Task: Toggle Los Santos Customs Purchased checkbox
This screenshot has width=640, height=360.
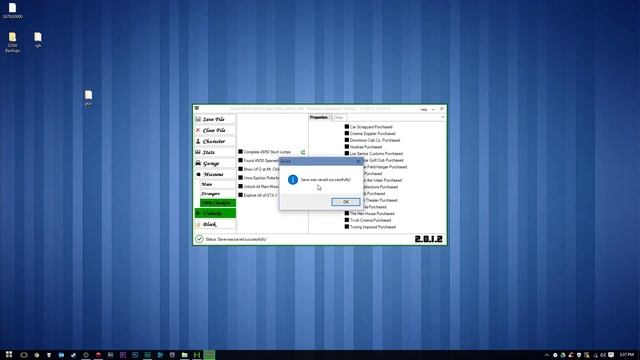Action: [x=347, y=153]
